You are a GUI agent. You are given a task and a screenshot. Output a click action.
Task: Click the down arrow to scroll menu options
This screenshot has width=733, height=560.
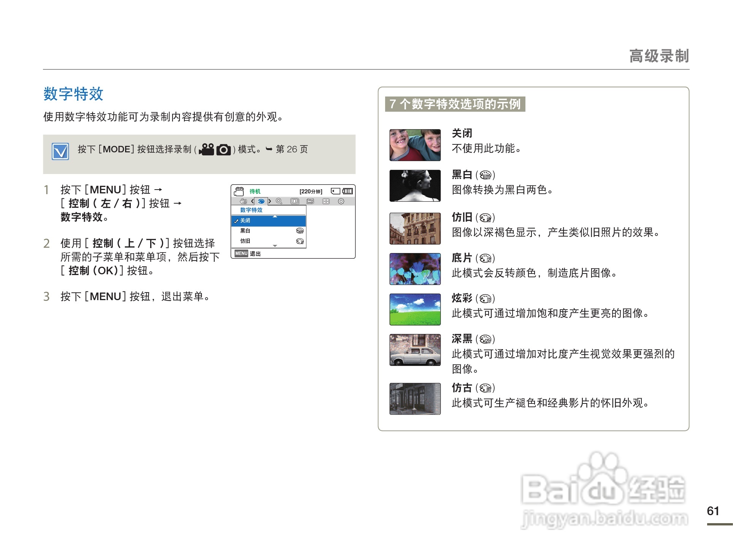274,246
